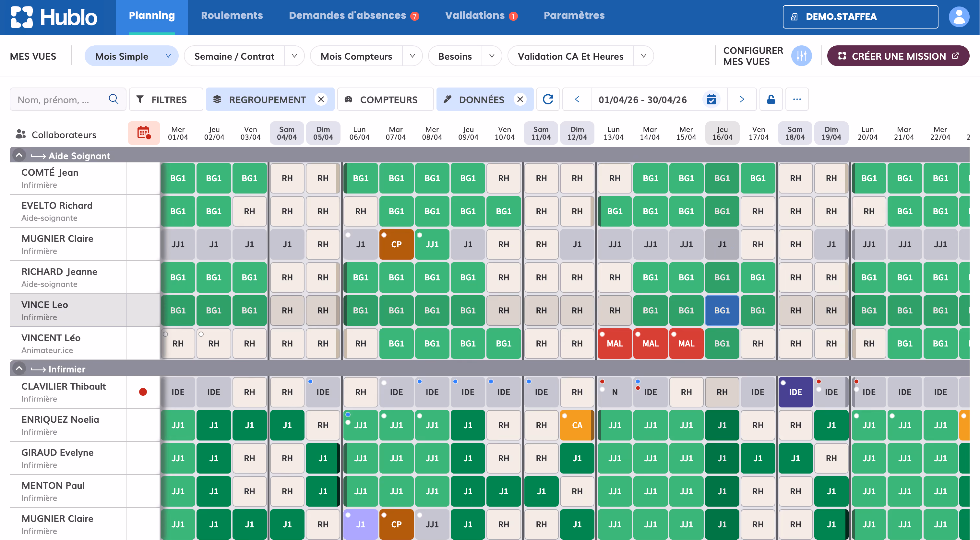
Task: Expand Validation CA Et Heures dropdown arrow
Action: (x=643, y=56)
